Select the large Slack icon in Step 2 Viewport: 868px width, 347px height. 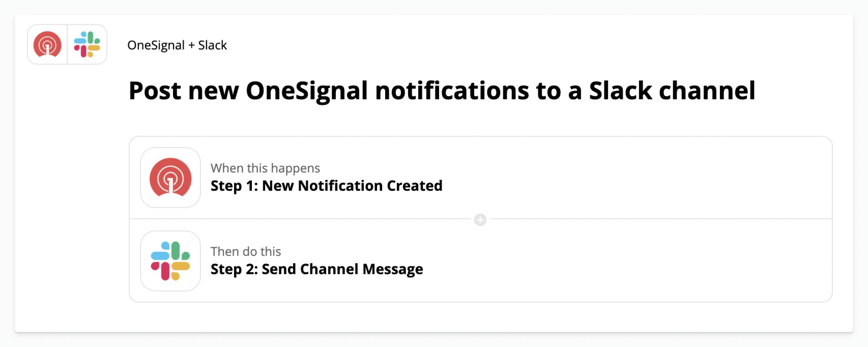(171, 261)
